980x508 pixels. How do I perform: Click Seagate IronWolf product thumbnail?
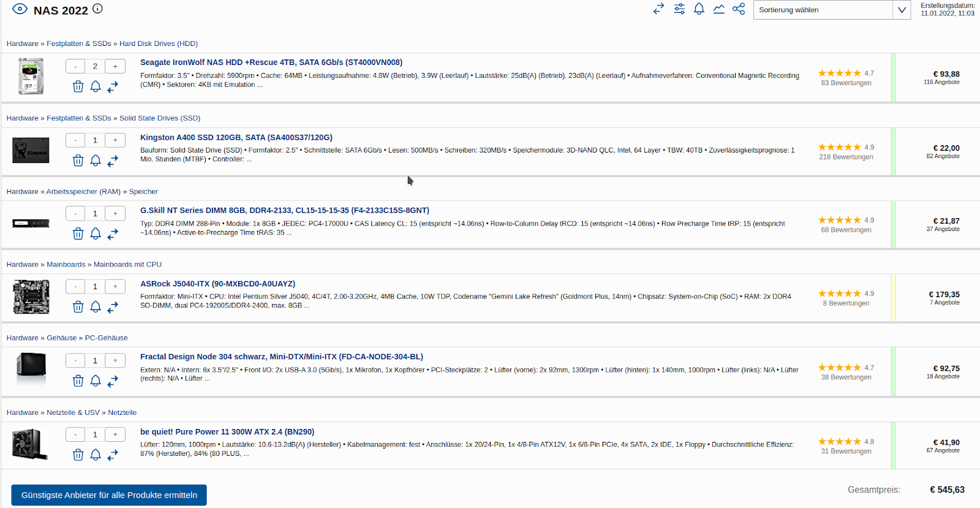click(31, 76)
